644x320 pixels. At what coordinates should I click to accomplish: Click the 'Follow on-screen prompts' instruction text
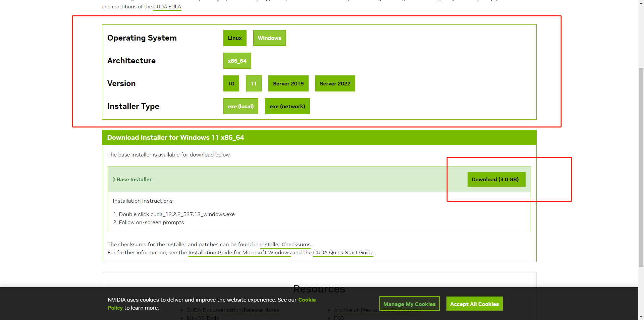coord(151,222)
